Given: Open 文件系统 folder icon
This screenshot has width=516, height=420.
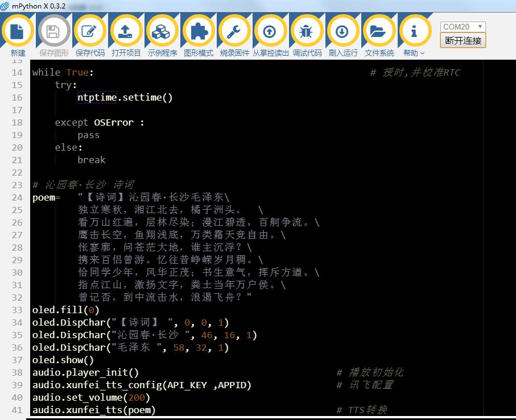Looking at the screenshot, I should click(379, 31).
